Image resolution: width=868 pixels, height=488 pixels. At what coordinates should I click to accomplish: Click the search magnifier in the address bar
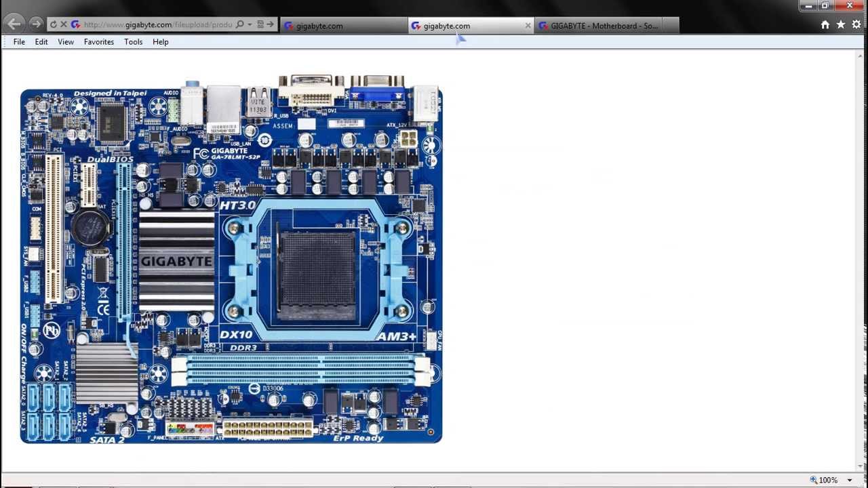[239, 24]
